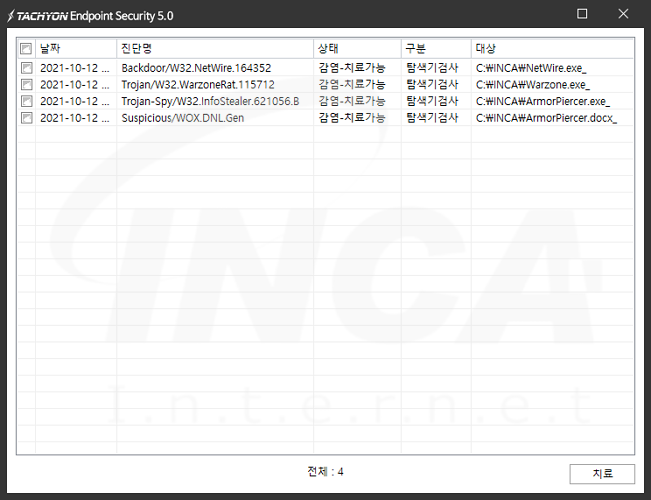Screen dimensions: 651x500
Task: Select Backdoor/W32.NetWire.164352 diagnosis name
Action: [x=196, y=68]
